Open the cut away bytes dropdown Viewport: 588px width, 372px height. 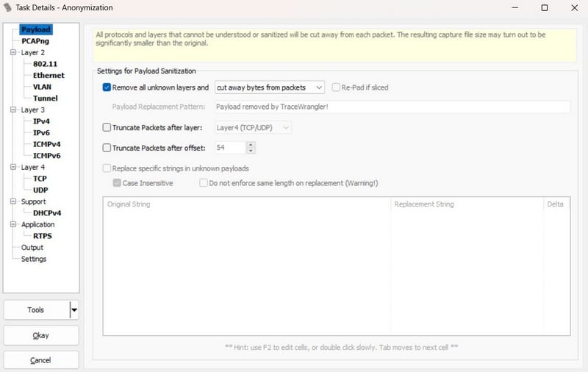click(270, 87)
